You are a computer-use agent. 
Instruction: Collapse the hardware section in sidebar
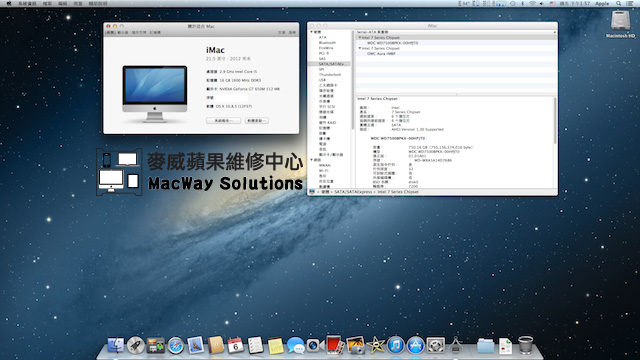click(311, 32)
